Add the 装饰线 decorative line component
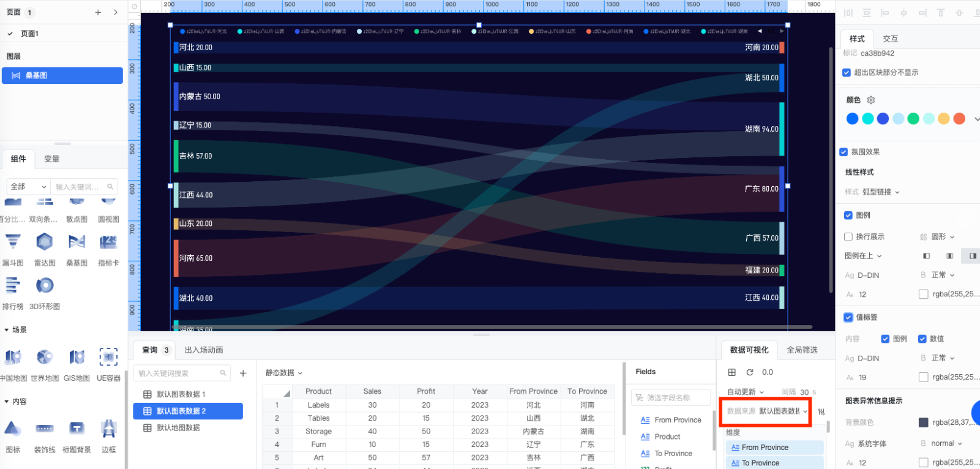980x469 pixels. tap(45, 436)
